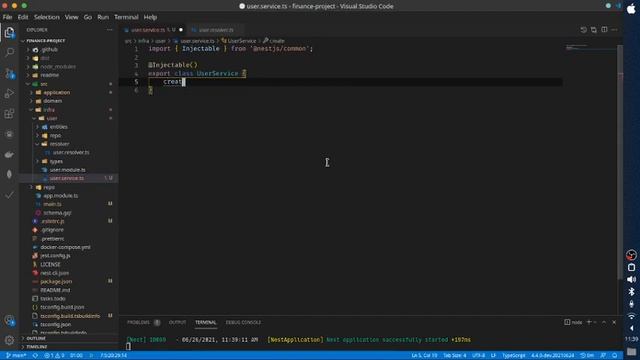Open the Accounts icon in activity bar

click(9, 320)
